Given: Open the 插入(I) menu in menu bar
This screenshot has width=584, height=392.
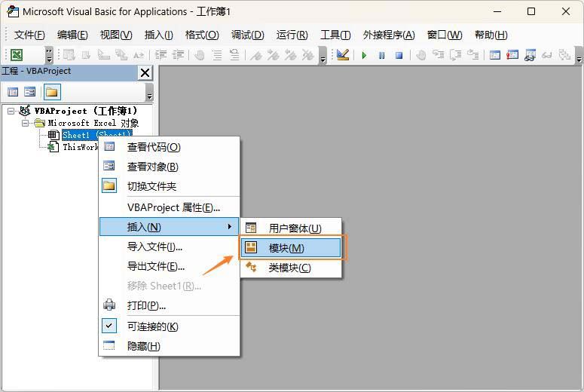Looking at the screenshot, I should 159,35.
